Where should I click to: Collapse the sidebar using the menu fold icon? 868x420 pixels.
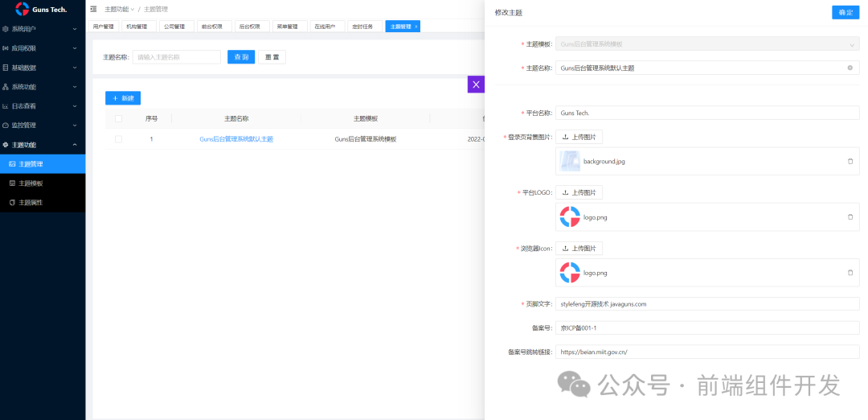[94, 10]
